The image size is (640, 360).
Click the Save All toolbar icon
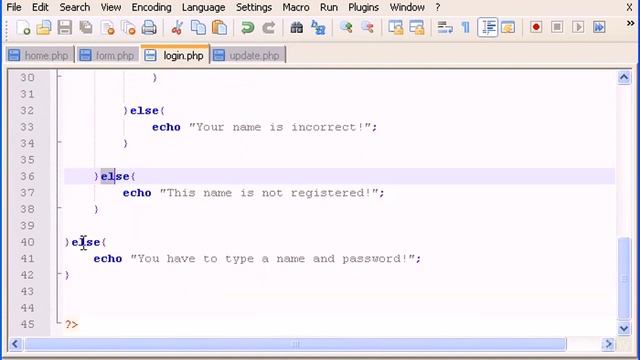click(86, 28)
